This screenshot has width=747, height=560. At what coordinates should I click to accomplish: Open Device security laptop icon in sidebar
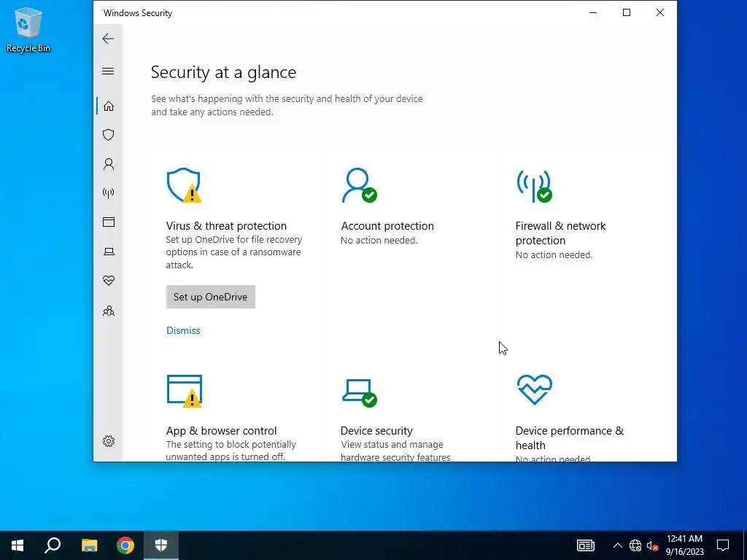tap(109, 252)
